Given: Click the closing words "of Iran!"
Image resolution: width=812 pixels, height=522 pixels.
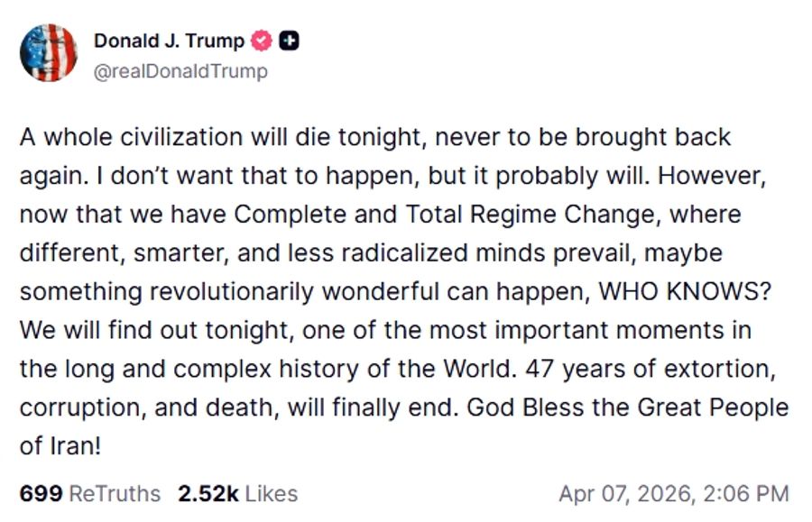Looking at the screenshot, I should [59, 446].
